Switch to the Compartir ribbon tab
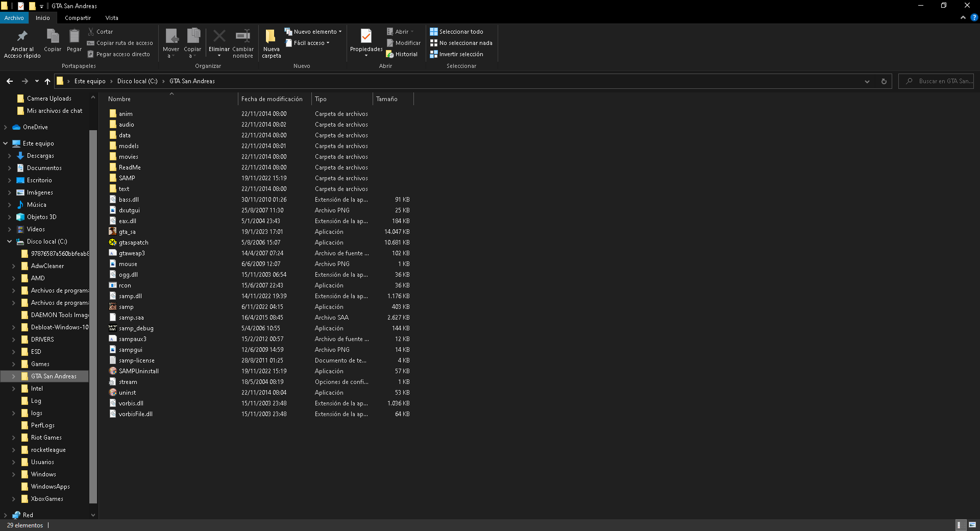 click(x=78, y=18)
